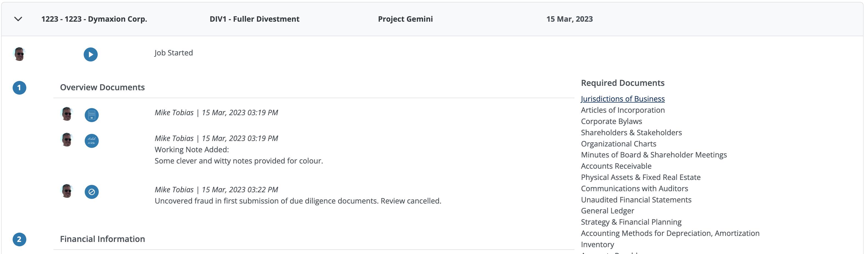Click the avatar beside Job Started
The image size is (868, 254).
click(19, 54)
